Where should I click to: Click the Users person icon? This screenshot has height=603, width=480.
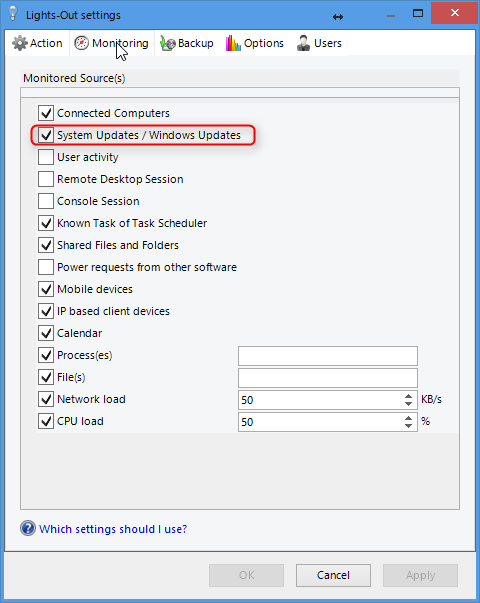[303, 43]
